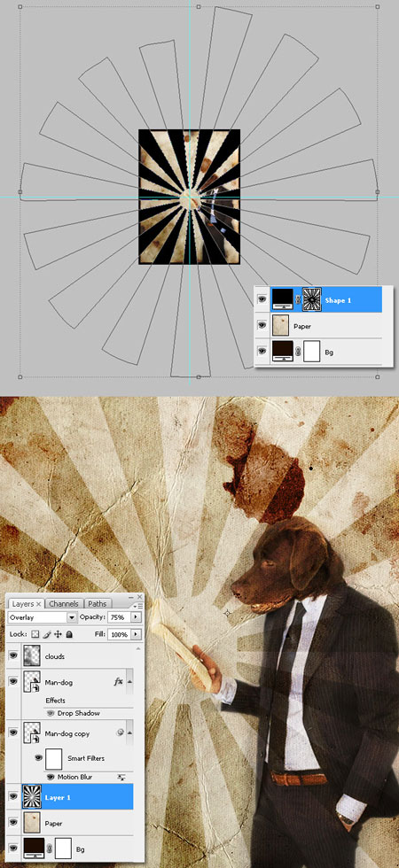Click the link icon on Bg layer in Layers panel

coord(49,849)
